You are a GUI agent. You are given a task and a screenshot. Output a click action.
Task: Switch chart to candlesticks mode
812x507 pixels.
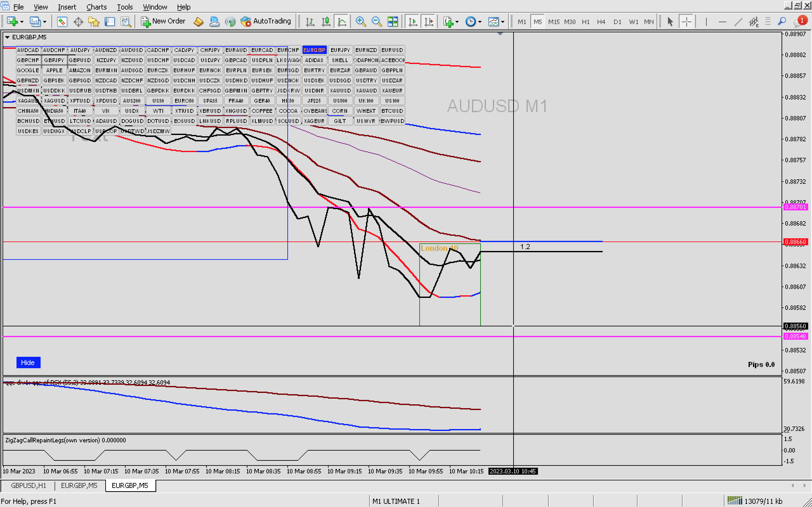pyautogui.click(x=325, y=22)
